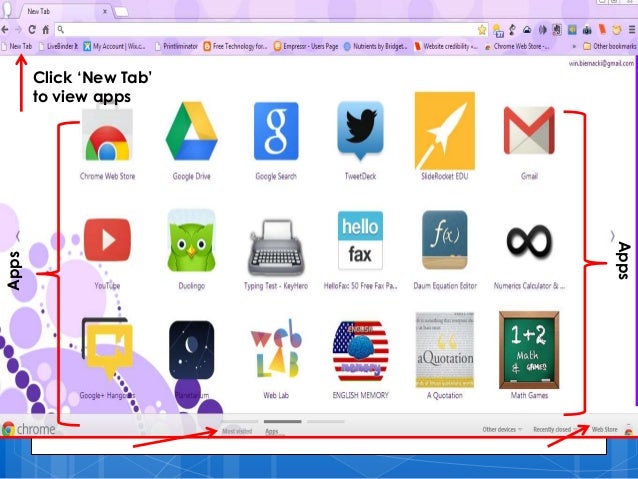638x479 pixels.
Task: Open the My Account Wix bookmark
Action: pos(115,46)
